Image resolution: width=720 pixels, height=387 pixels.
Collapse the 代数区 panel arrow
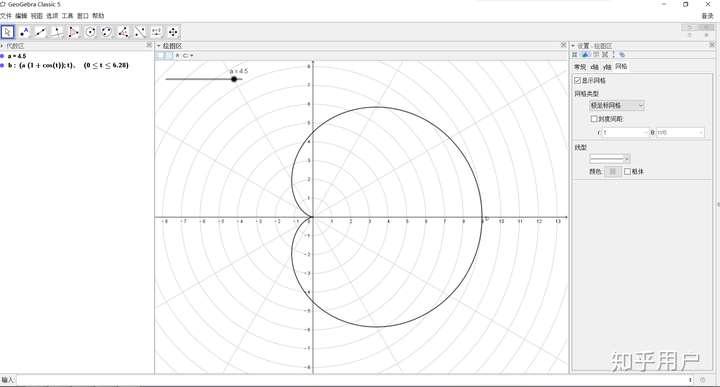point(2,46)
